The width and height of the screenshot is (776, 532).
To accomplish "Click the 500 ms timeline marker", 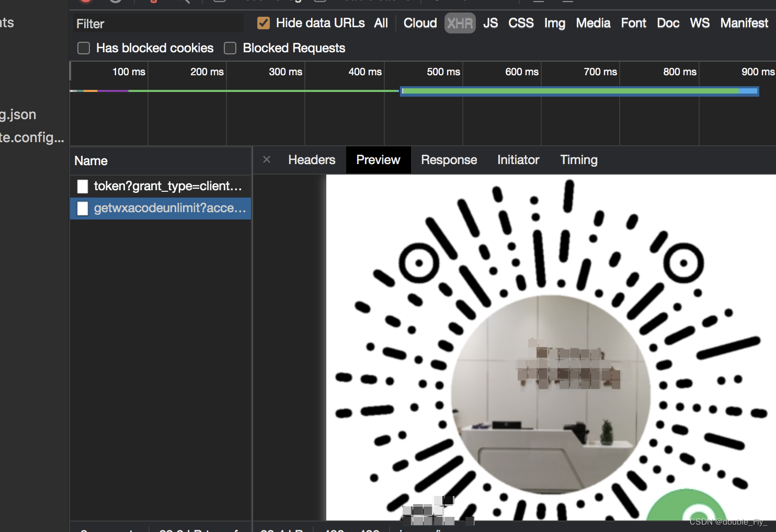I will click(x=443, y=72).
